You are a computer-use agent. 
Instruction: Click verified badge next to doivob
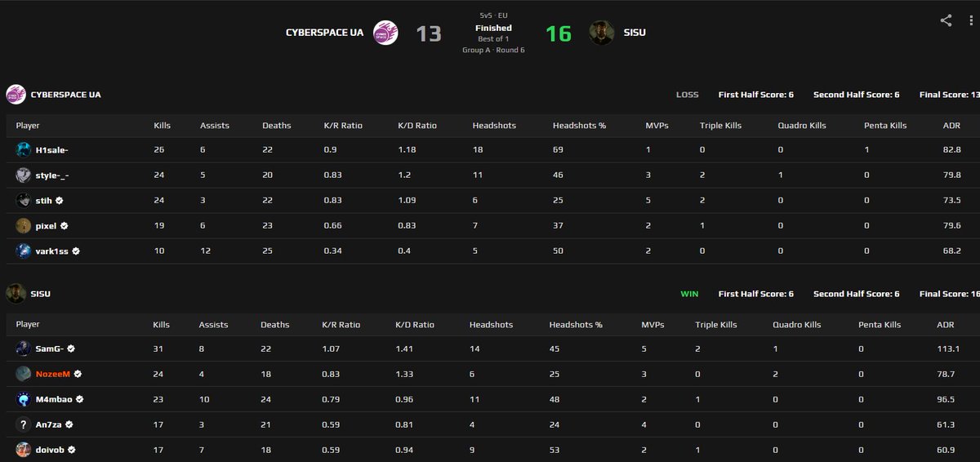coord(70,449)
